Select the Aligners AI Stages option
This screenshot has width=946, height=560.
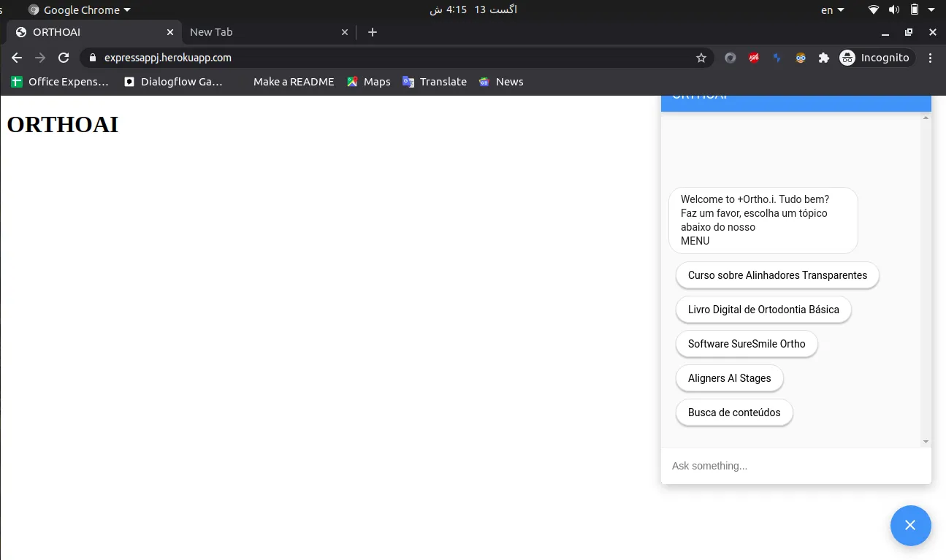coord(729,378)
